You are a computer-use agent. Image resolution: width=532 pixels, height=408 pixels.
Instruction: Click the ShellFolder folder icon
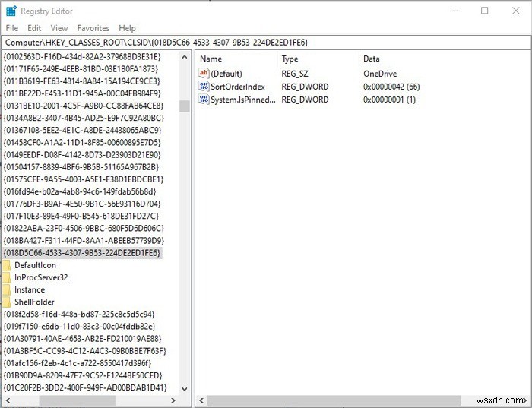(7, 302)
